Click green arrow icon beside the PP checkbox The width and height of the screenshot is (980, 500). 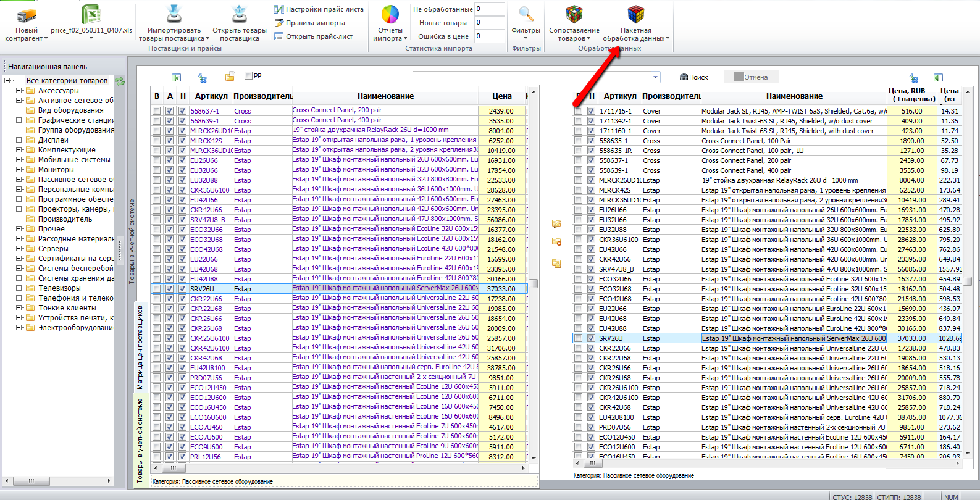[x=177, y=77]
